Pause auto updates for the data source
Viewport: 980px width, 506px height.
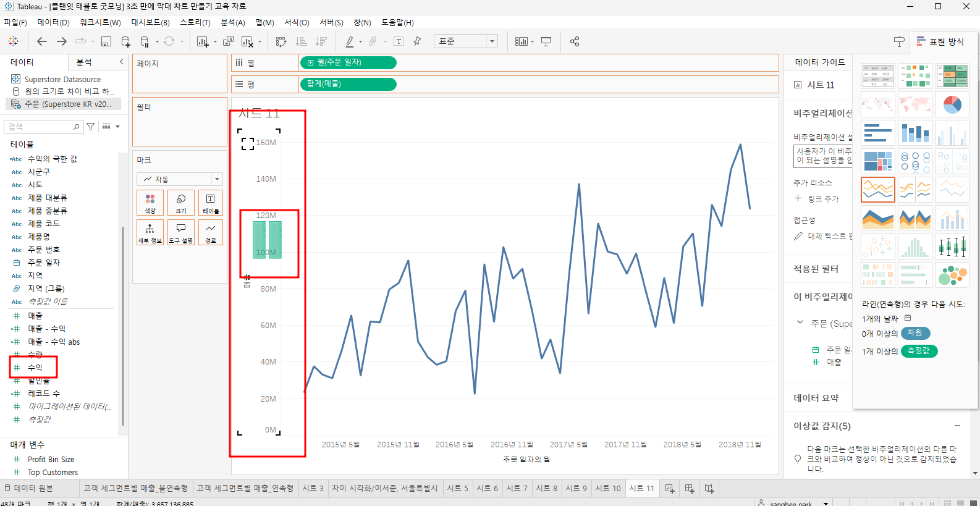tap(145, 41)
